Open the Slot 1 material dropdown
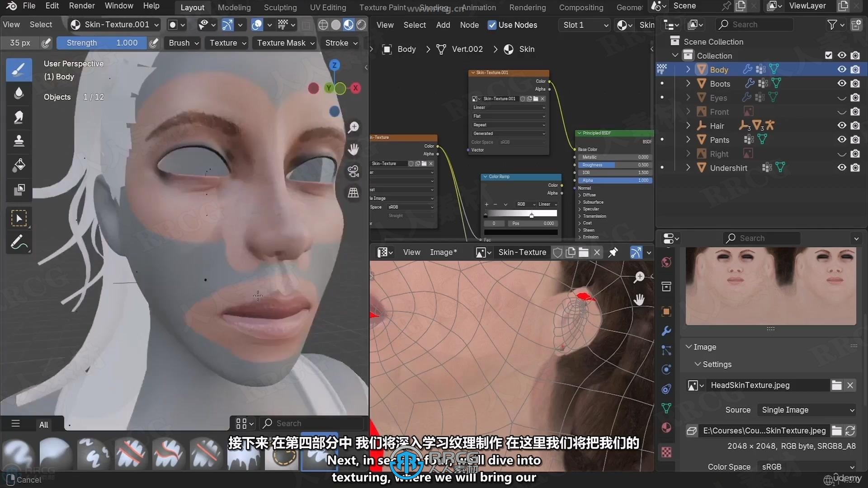The height and width of the screenshot is (488, 868). pyautogui.click(x=585, y=25)
